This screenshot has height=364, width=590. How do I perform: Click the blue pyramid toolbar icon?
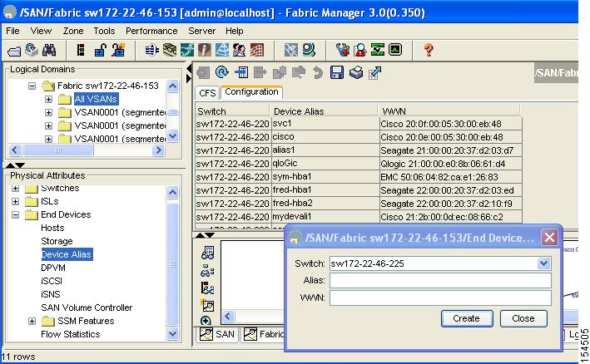pyautogui.click(x=221, y=50)
